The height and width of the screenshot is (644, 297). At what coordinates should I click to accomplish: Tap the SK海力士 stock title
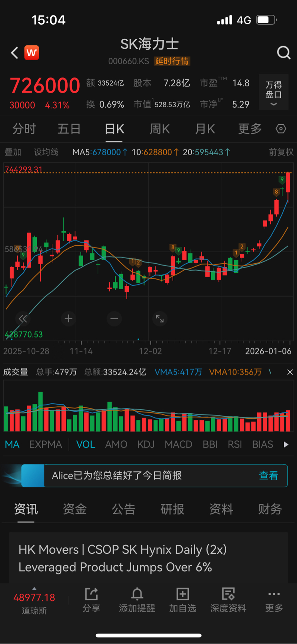point(149,44)
